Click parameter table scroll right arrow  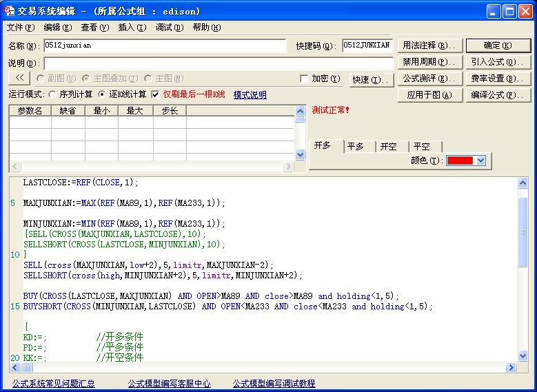(x=288, y=166)
